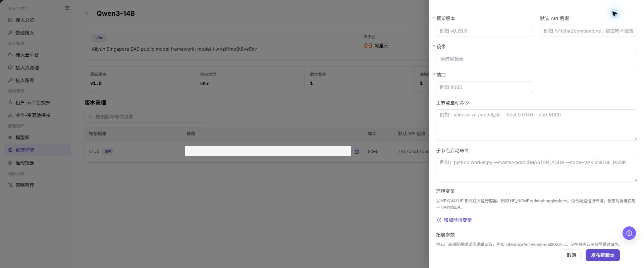Click the 框架版本 column header
Screen dimensions: 644x268
(x=98, y=133)
